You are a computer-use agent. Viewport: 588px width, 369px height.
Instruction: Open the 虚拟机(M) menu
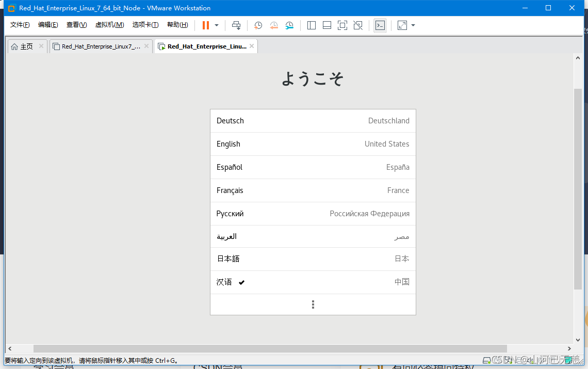[x=109, y=25]
